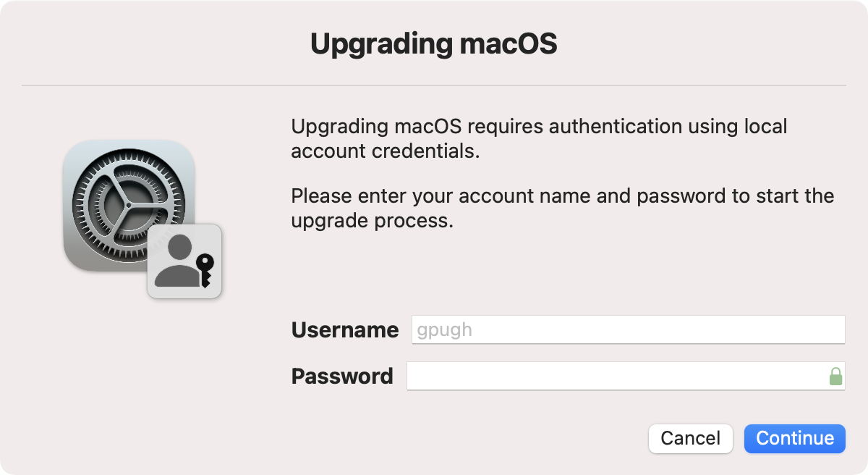Click the Password label
Screen dimensions: 868x475
(x=342, y=377)
